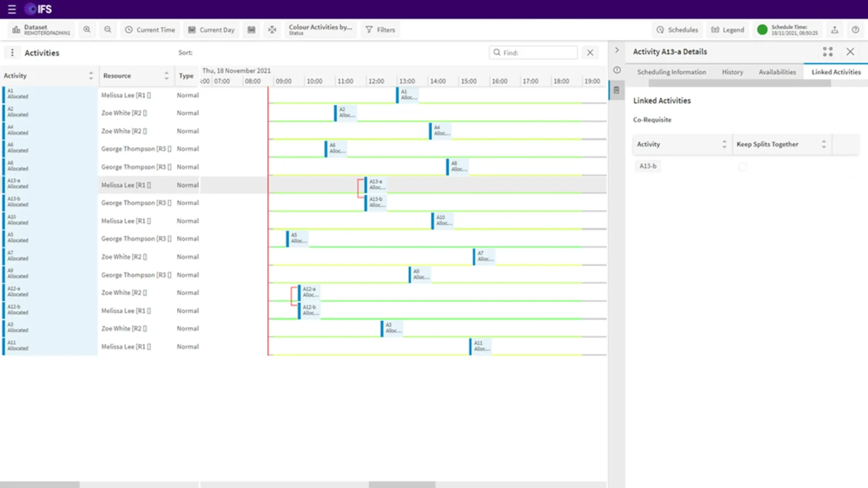
Task: Open the hamburger navigation menu
Action: coord(11,9)
